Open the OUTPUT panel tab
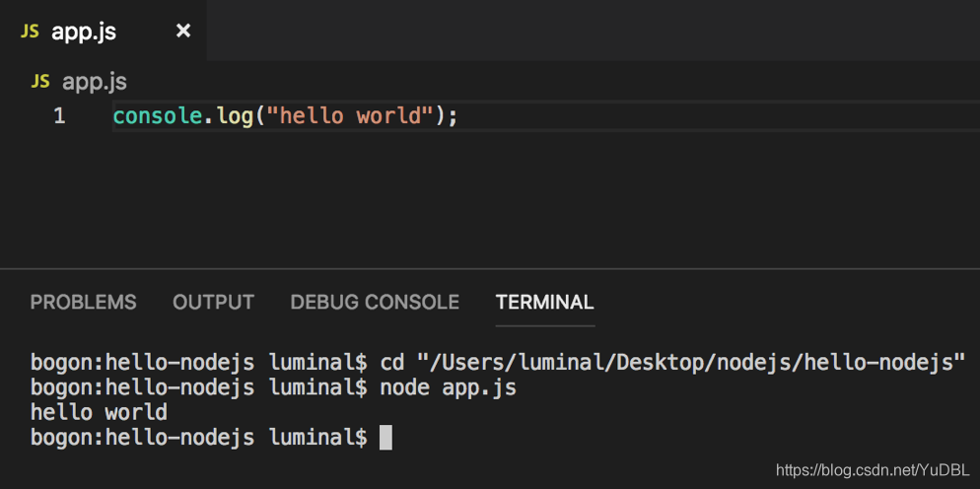Image resolution: width=980 pixels, height=489 pixels. pos(213,303)
